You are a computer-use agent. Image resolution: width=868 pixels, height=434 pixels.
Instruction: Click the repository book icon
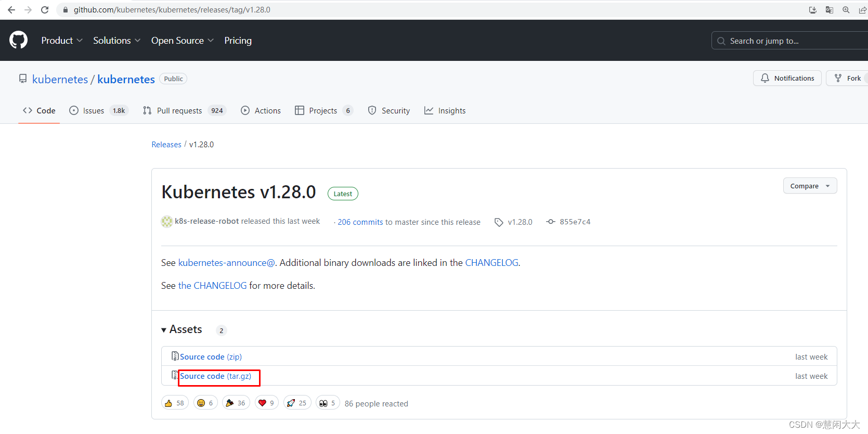(23, 79)
